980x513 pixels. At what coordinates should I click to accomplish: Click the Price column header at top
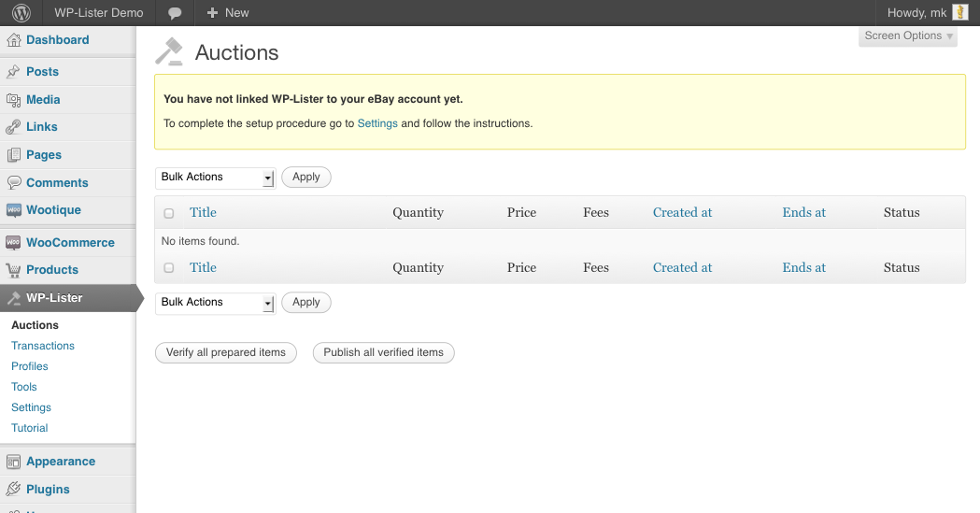[521, 212]
